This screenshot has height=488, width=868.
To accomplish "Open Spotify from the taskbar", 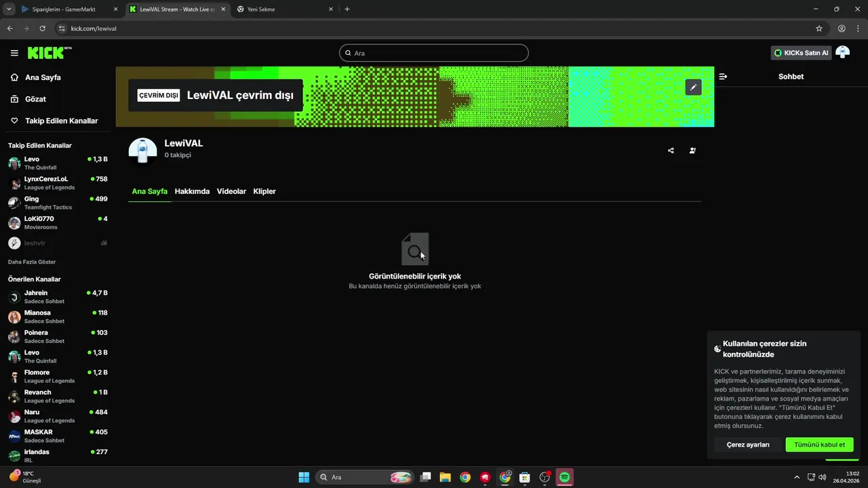I will tap(564, 477).
